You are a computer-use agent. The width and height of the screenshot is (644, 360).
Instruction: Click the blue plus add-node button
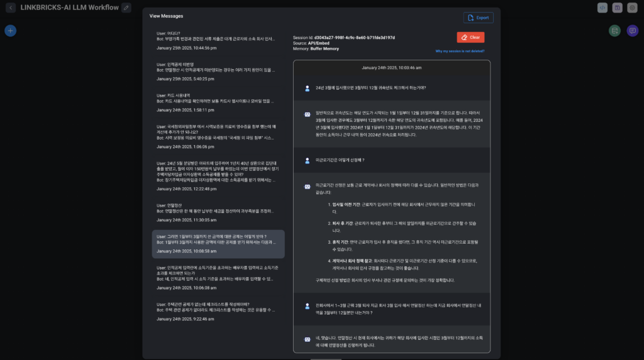(x=11, y=30)
